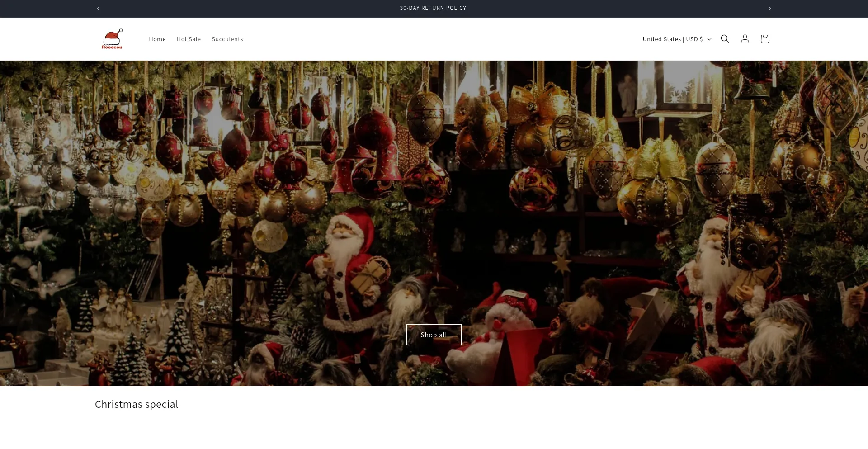868x449 pixels.
Task: Click the snowman plush in the banner
Action: coord(502,326)
